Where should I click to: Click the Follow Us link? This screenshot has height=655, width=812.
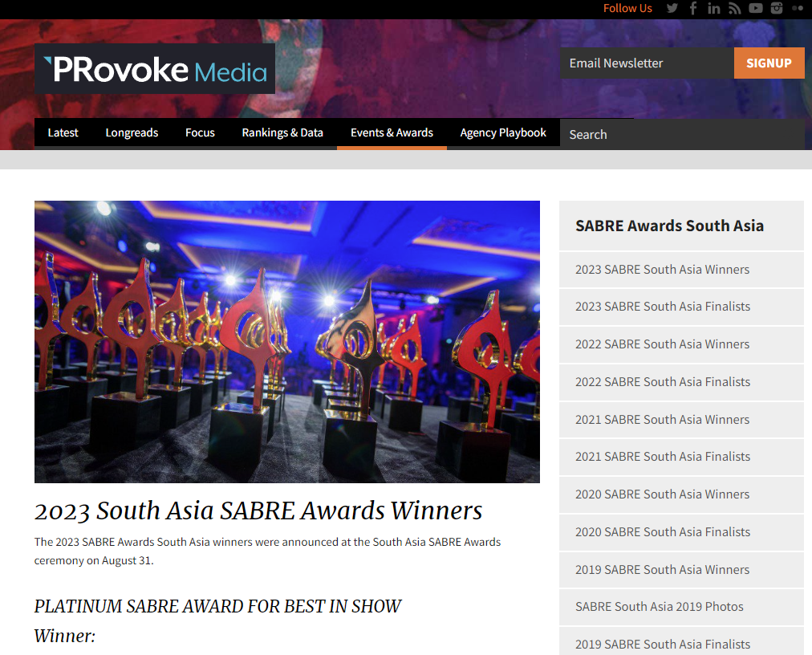(627, 8)
